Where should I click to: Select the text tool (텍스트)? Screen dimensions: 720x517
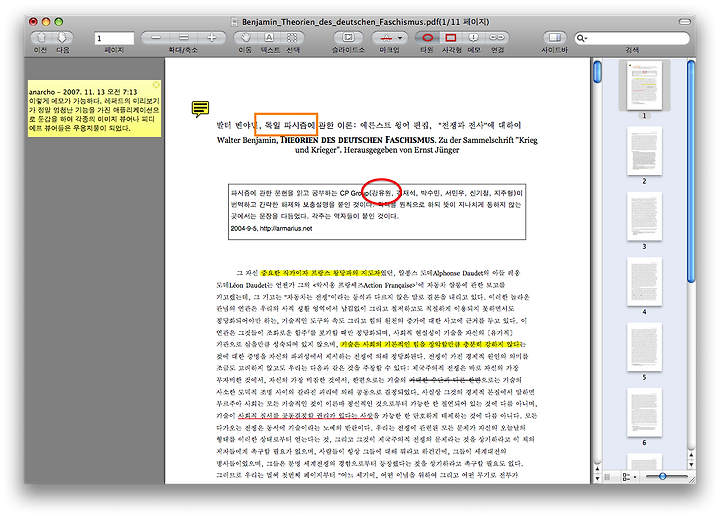click(270, 37)
